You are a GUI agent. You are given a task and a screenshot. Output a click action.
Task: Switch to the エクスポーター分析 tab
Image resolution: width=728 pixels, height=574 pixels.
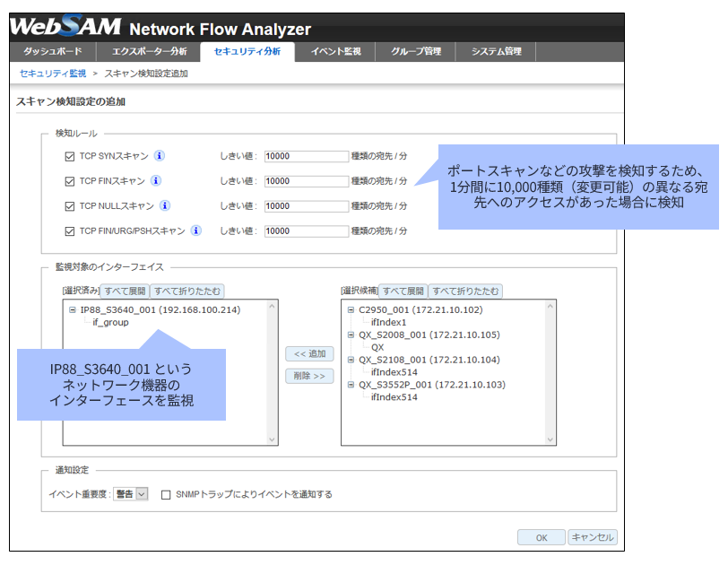[149, 51]
